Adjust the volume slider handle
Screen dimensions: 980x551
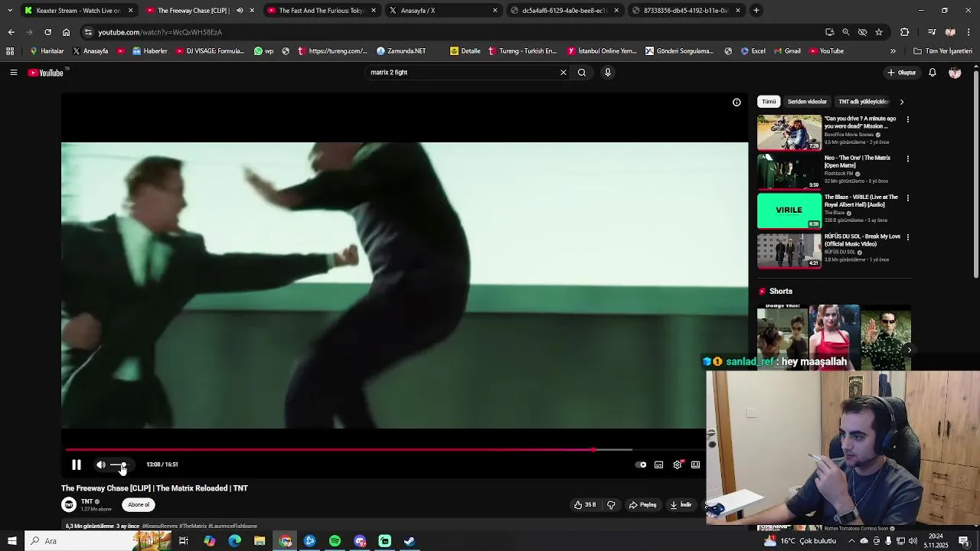pyautogui.click(x=123, y=465)
